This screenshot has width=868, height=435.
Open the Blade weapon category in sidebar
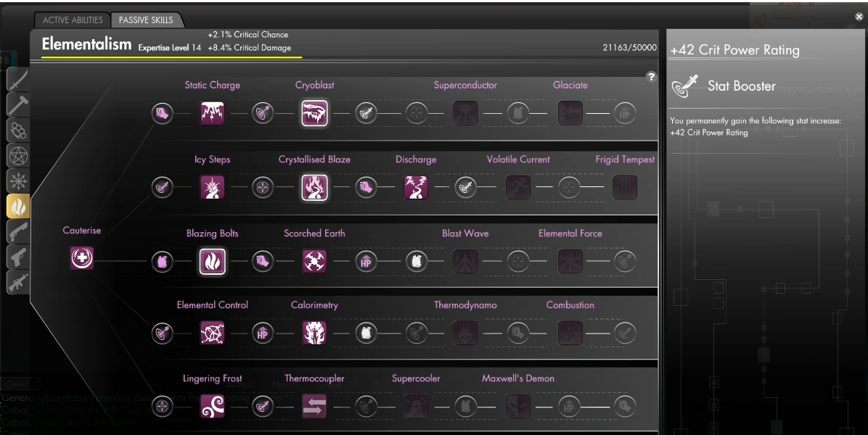[17, 80]
